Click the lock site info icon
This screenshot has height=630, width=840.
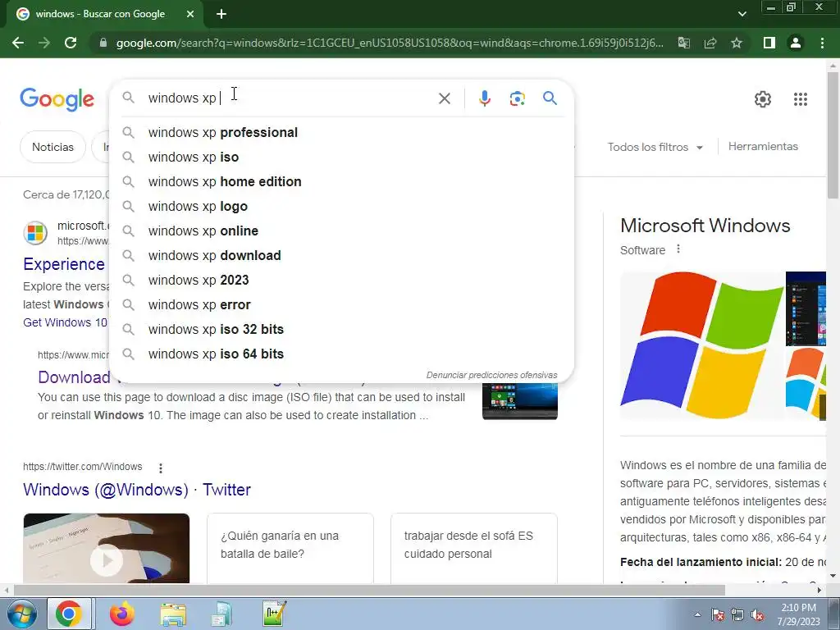[x=103, y=43]
